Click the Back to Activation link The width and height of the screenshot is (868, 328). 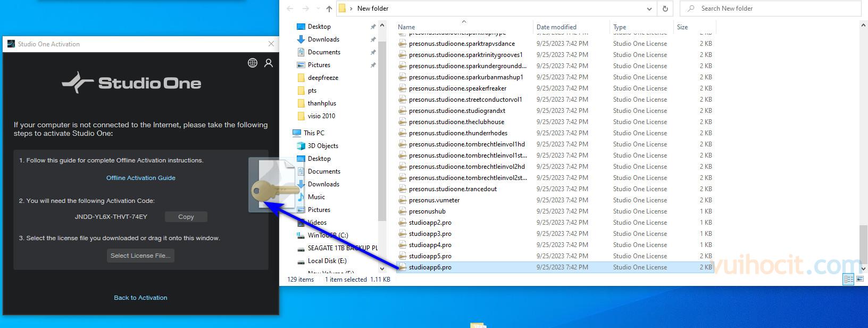(x=140, y=298)
